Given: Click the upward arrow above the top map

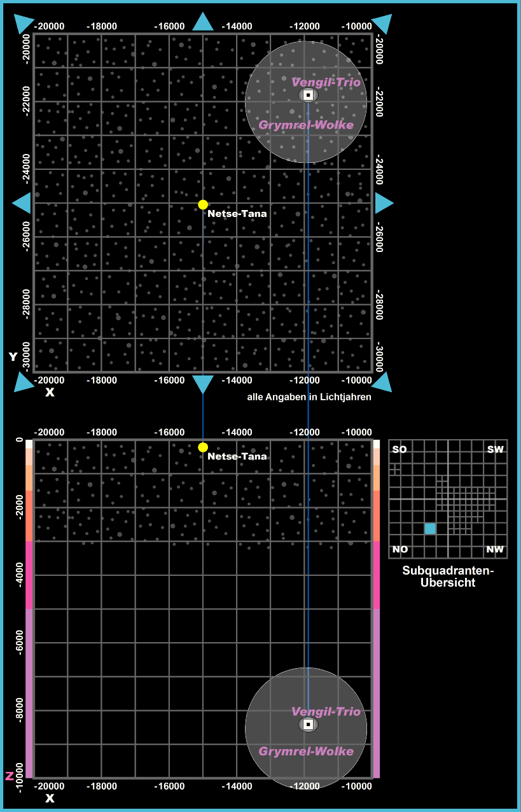Looking at the screenshot, I should tap(203, 22).
